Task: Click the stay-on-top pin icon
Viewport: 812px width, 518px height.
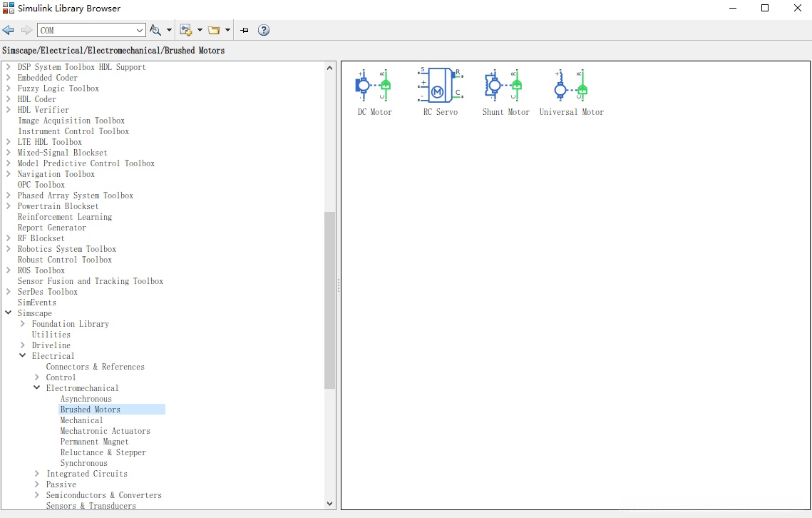Action: point(245,30)
